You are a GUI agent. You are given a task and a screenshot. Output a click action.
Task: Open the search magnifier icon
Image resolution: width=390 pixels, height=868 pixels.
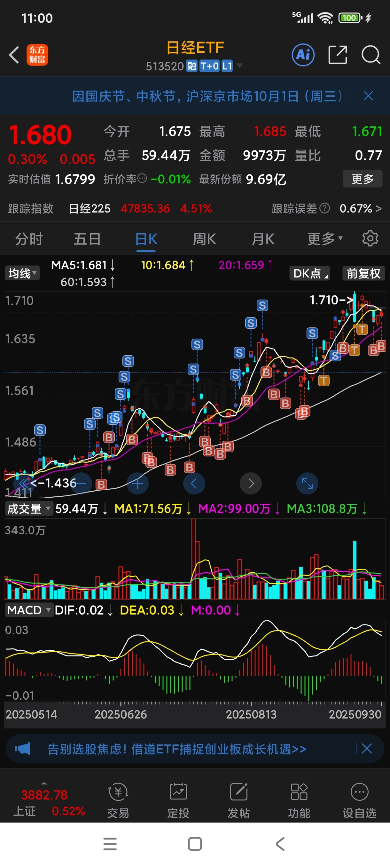click(x=371, y=55)
